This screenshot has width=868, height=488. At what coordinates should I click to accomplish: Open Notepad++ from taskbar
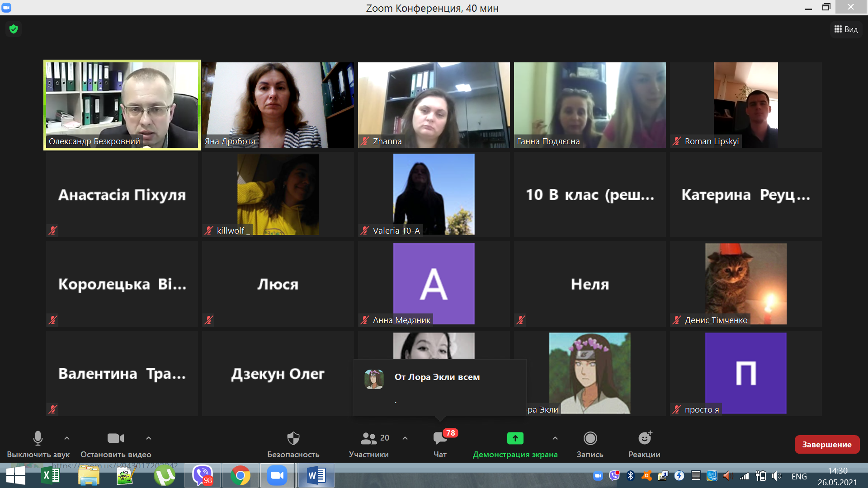click(126, 475)
